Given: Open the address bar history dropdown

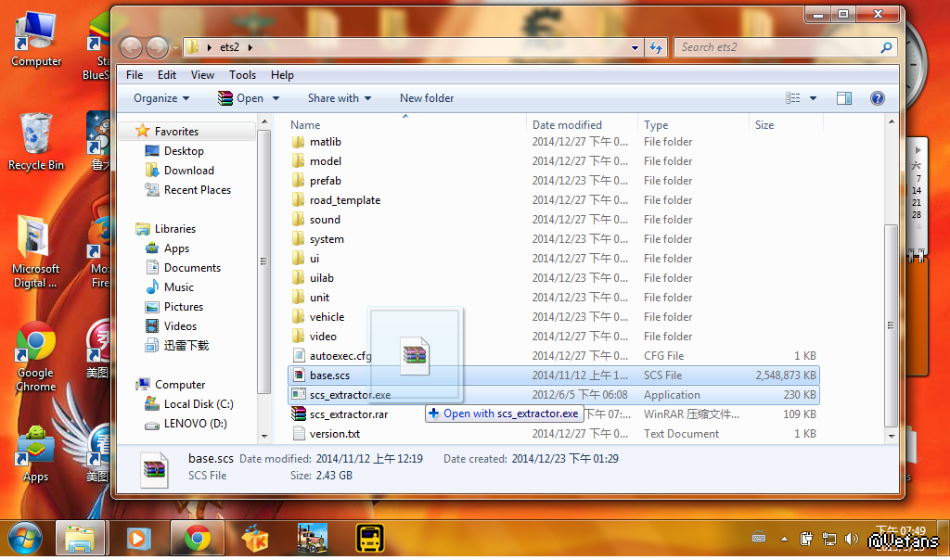Looking at the screenshot, I should tap(635, 47).
